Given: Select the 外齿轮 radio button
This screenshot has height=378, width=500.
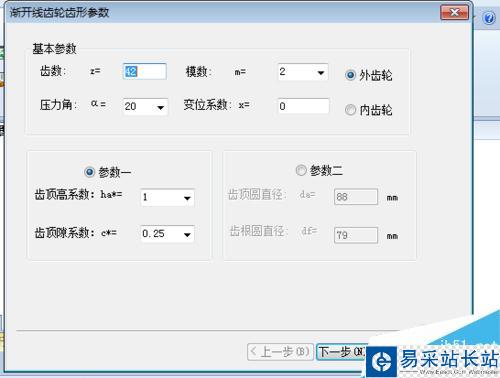Looking at the screenshot, I should coord(350,75).
